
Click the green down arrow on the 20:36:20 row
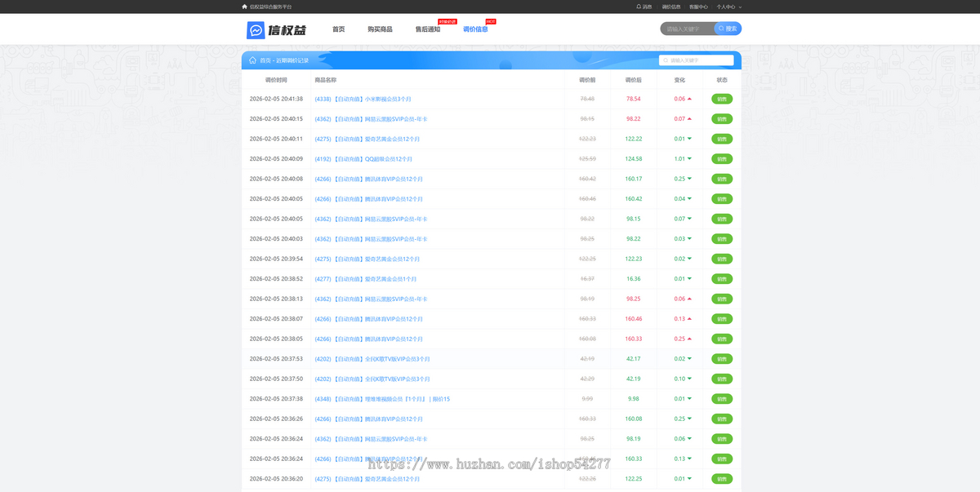(x=689, y=479)
